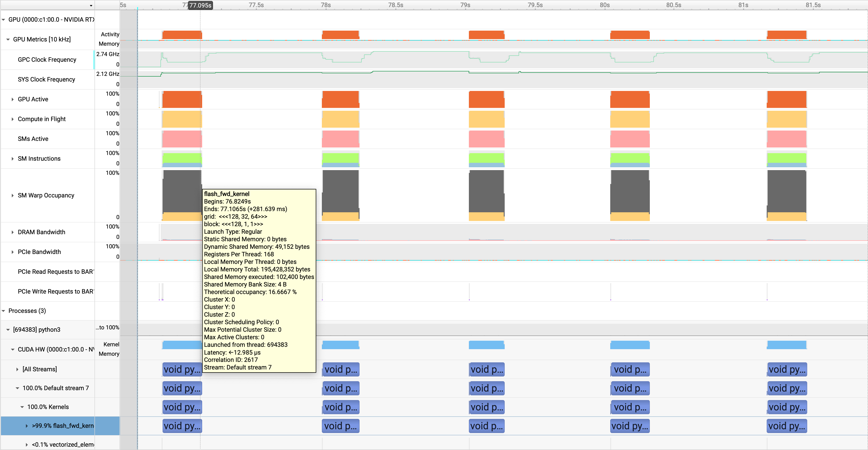Image resolution: width=868 pixels, height=450 pixels.
Task: Expand the GPU Active row
Action: coord(12,99)
